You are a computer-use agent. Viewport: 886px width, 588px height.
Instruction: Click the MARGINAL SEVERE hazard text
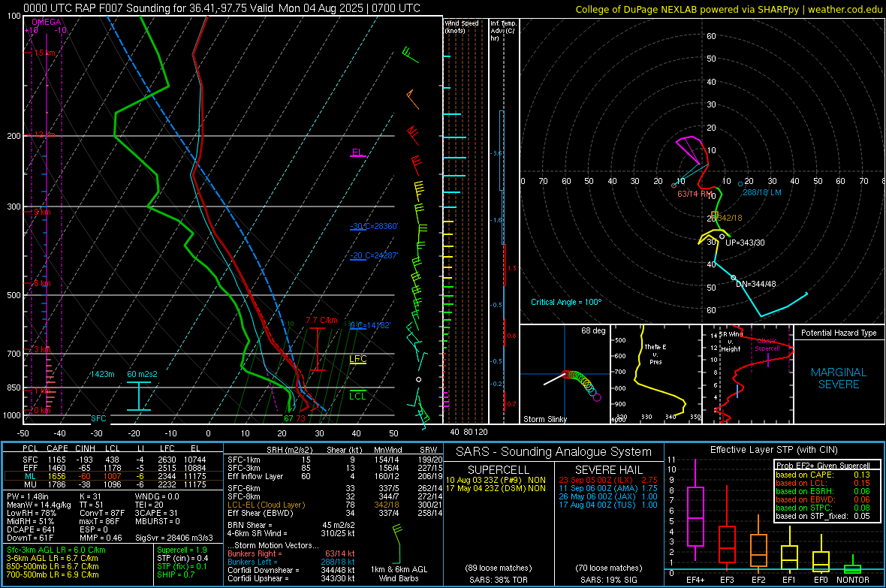coord(839,378)
